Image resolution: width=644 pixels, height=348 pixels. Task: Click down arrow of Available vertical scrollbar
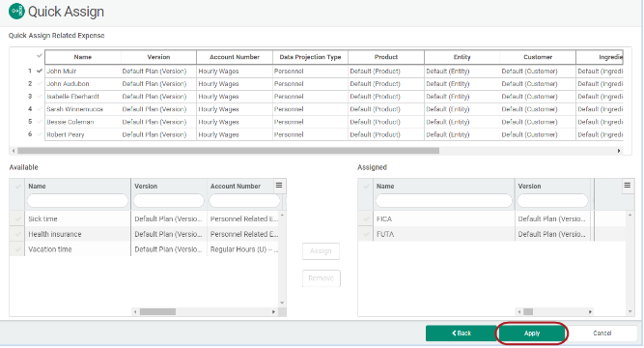282,303
